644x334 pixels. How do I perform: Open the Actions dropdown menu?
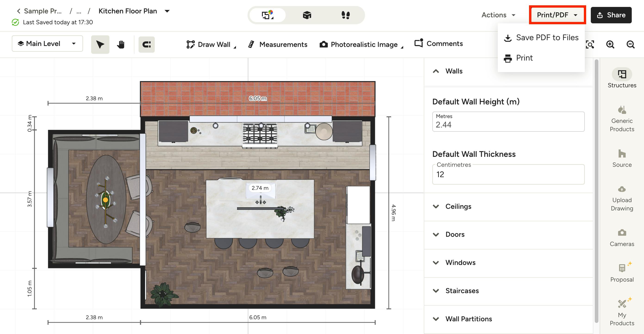498,15
